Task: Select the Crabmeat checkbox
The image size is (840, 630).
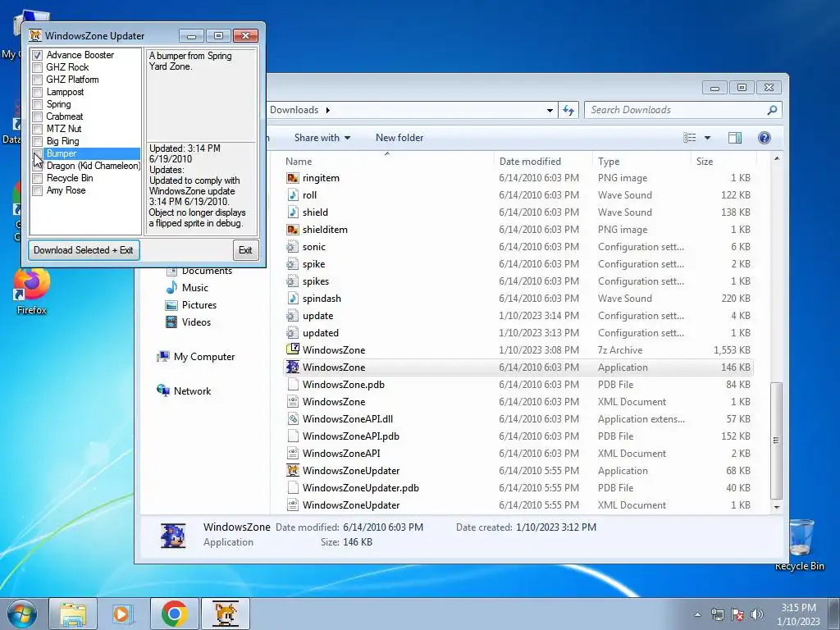Action: pos(37,116)
